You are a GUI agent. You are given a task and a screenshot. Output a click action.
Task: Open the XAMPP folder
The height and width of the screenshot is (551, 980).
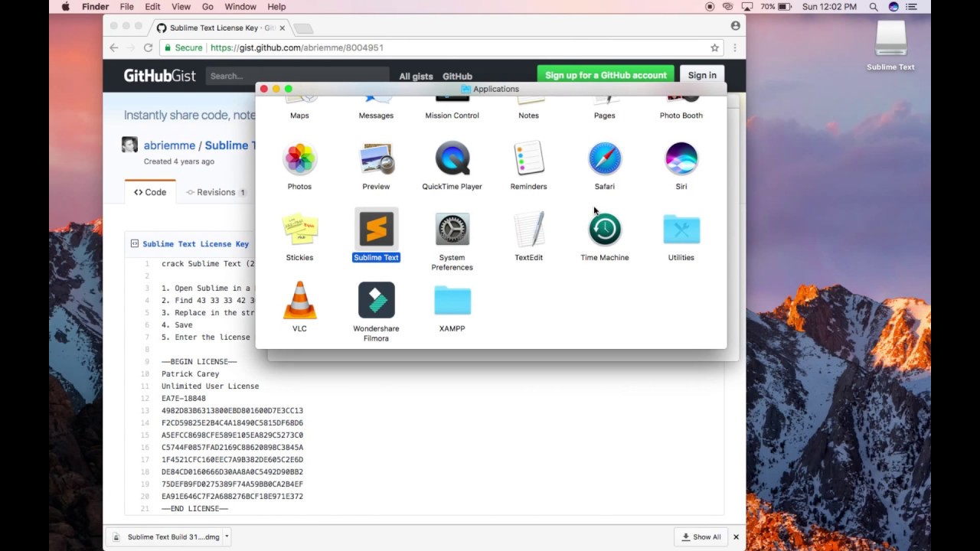click(452, 301)
